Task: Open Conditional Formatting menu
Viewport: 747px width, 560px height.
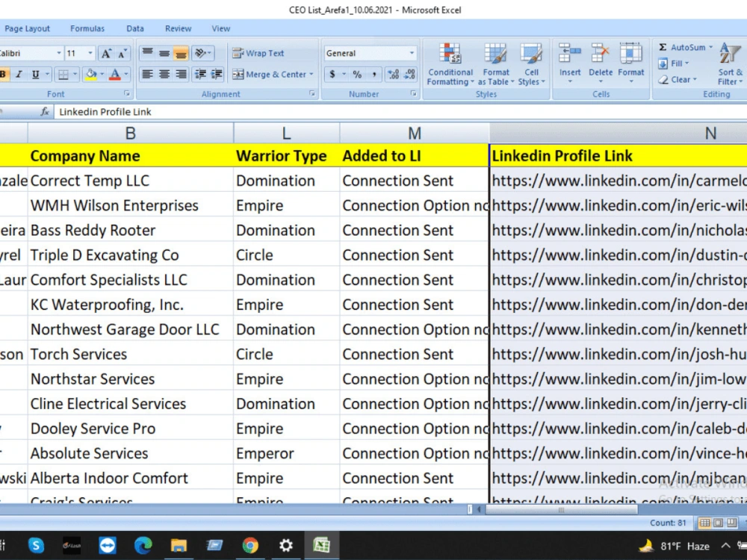Action: click(450, 64)
